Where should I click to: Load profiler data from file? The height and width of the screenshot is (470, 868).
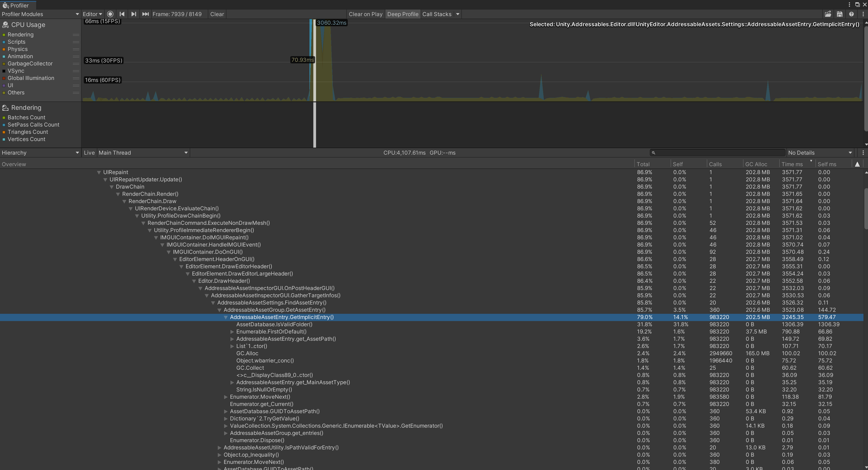(827, 14)
